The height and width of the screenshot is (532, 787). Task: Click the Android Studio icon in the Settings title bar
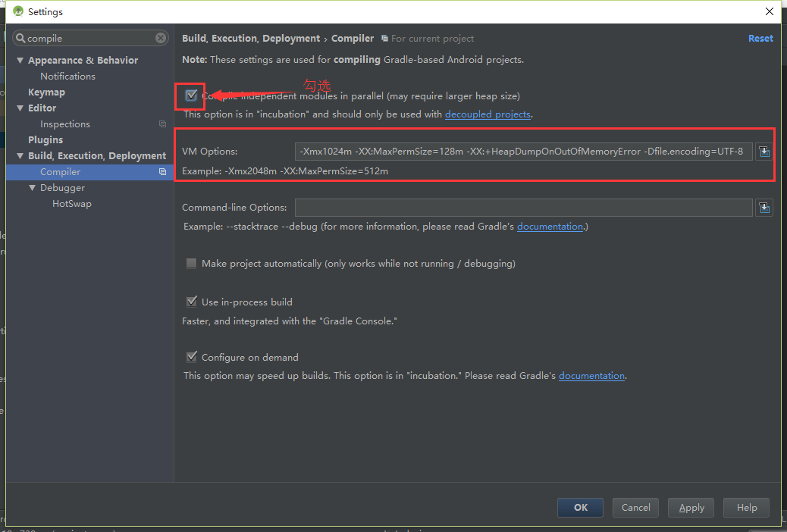coord(17,11)
